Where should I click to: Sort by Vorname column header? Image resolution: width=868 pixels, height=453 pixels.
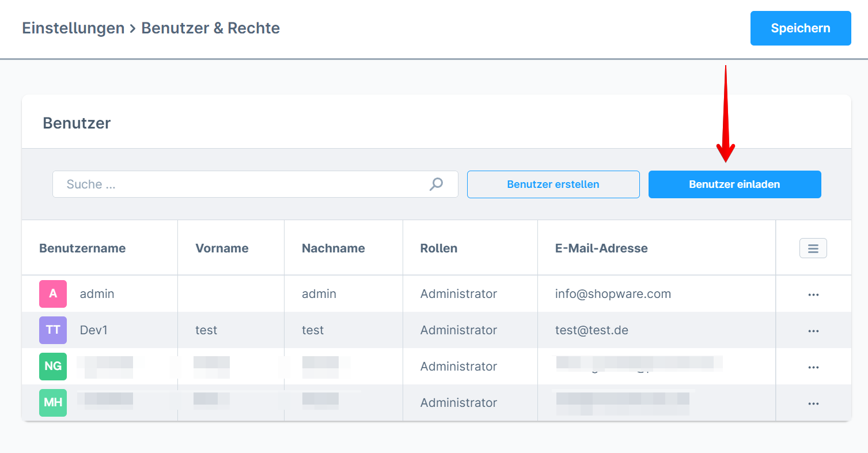coord(222,248)
